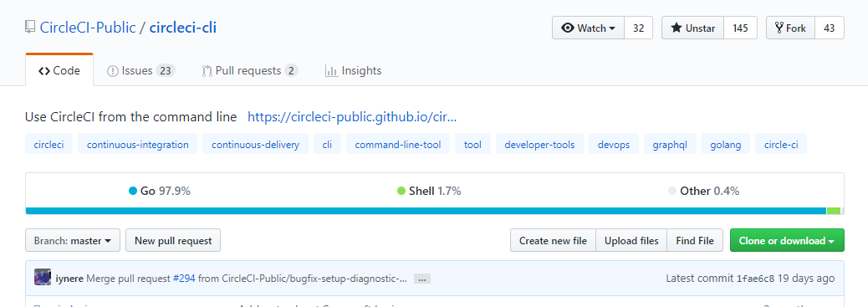The image size is (868, 307).
Task: Click the Issues count badge 23
Action: 165,71
